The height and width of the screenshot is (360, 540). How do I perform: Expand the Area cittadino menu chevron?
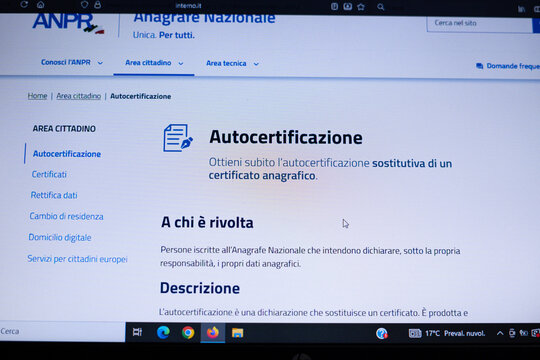[181, 63]
